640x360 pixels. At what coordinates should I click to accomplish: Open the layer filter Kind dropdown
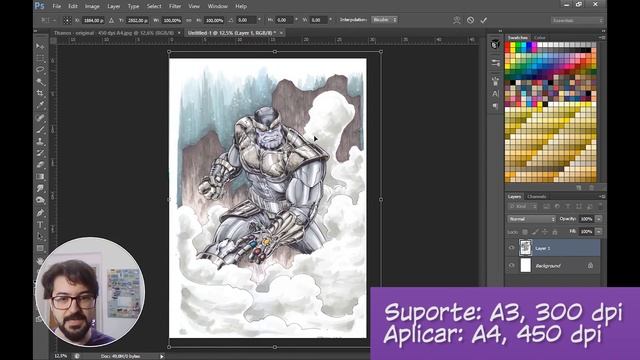pos(523,207)
